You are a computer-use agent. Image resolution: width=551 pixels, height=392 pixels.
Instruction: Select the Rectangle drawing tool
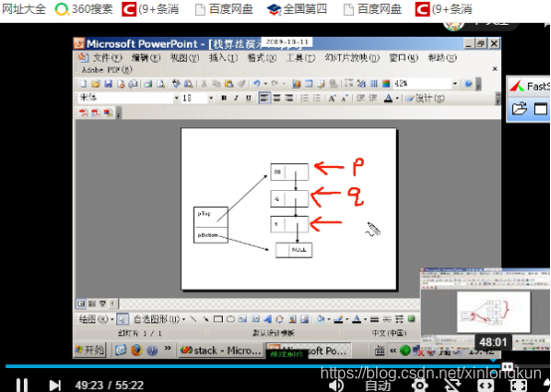click(x=218, y=319)
